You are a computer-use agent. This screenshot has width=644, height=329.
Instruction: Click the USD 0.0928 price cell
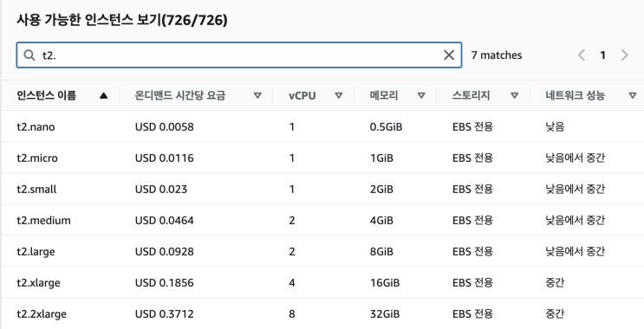[165, 251]
